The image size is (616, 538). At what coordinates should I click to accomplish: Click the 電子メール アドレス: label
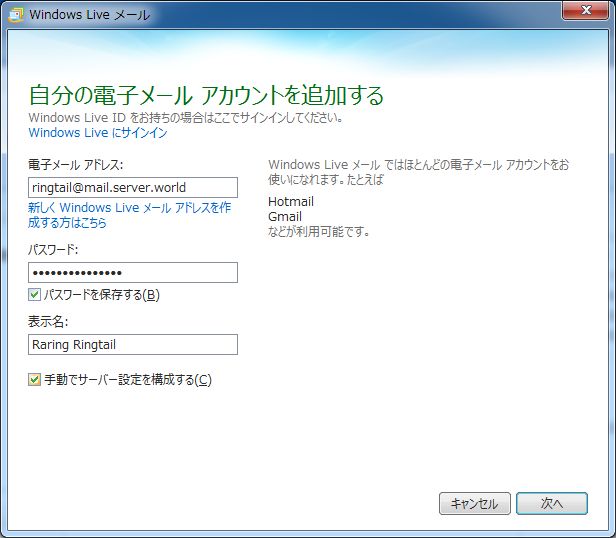point(75,165)
